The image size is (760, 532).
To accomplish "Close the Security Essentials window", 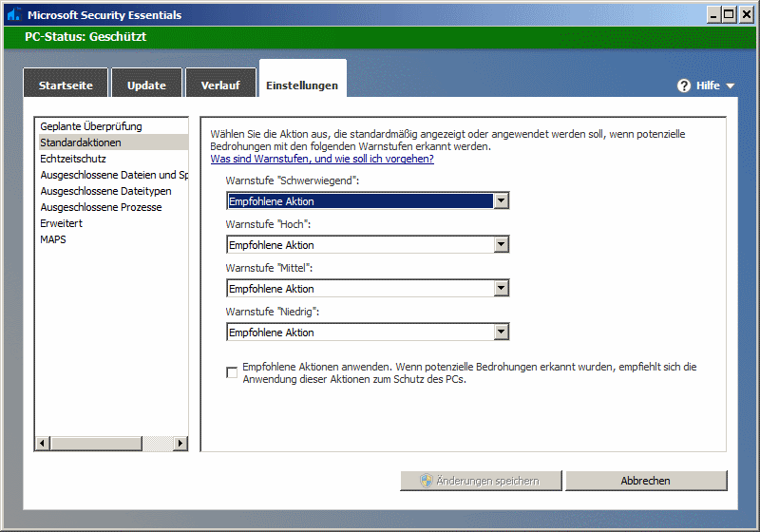I will coord(747,15).
